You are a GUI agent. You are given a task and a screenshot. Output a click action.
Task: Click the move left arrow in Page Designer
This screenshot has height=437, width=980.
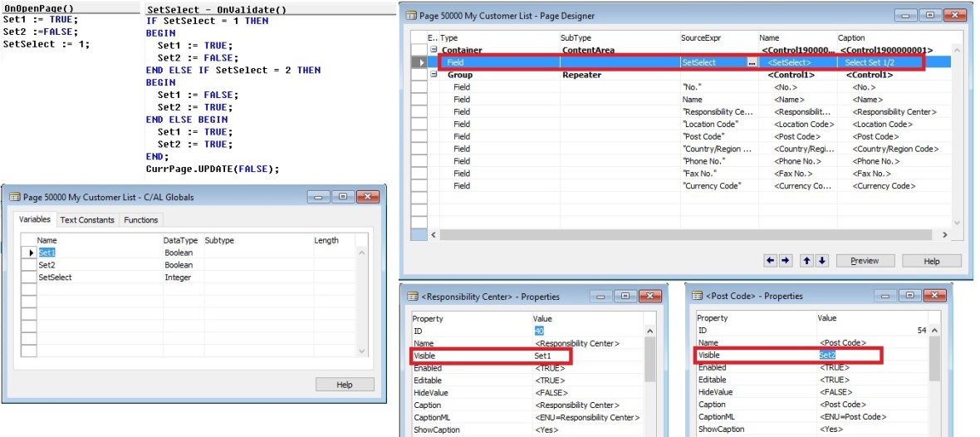point(770,261)
